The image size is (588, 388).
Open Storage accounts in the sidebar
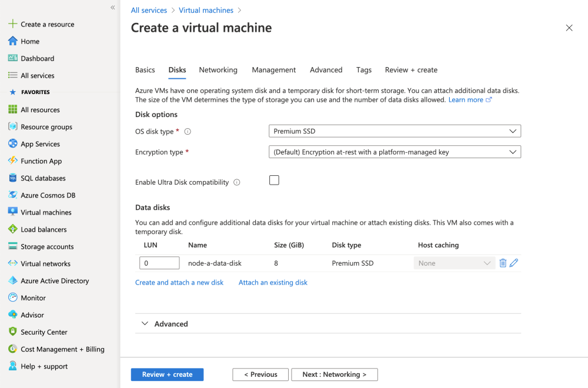click(x=47, y=246)
